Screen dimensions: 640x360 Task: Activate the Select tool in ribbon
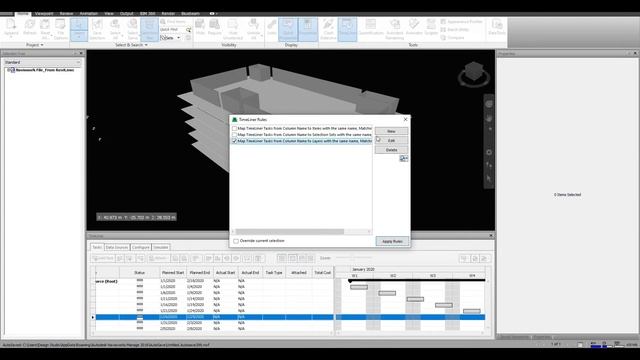(x=79, y=25)
